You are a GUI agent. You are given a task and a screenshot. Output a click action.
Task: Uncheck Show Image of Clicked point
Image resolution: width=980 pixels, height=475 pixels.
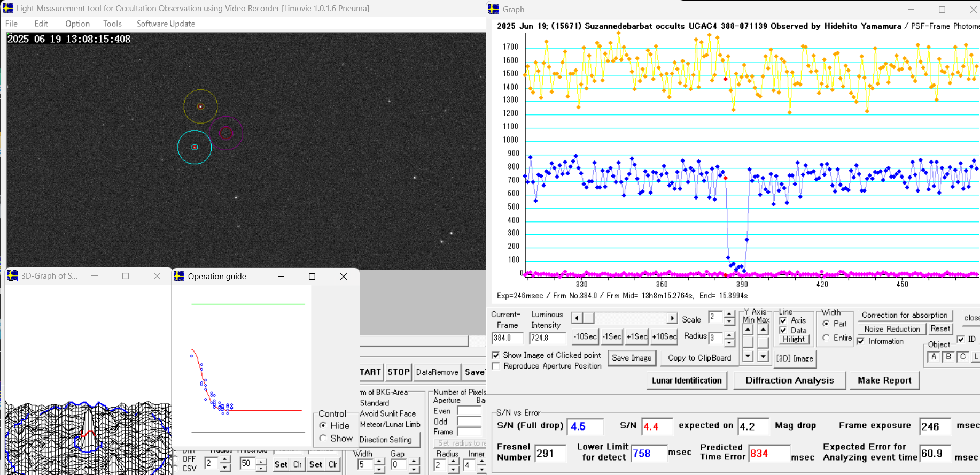[496, 355]
